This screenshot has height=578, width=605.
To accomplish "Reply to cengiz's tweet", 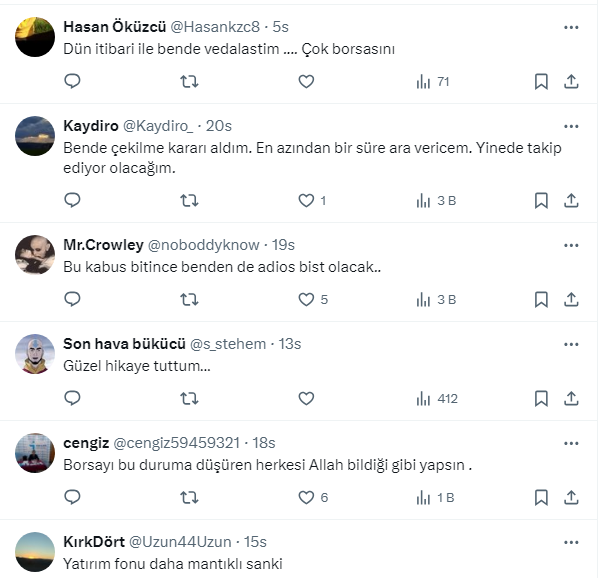I will (x=72, y=497).
